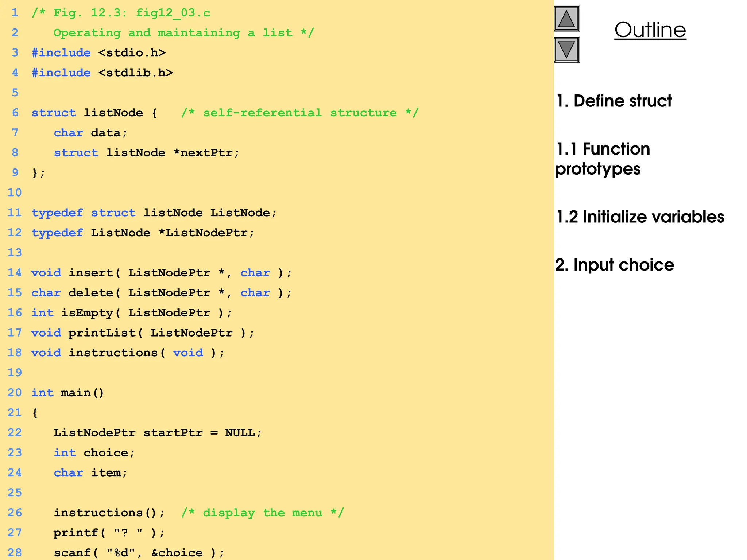The image size is (747, 560).
Task: Click the 'void printList( ListNodePtr );' line
Action: [x=143, y=333]
